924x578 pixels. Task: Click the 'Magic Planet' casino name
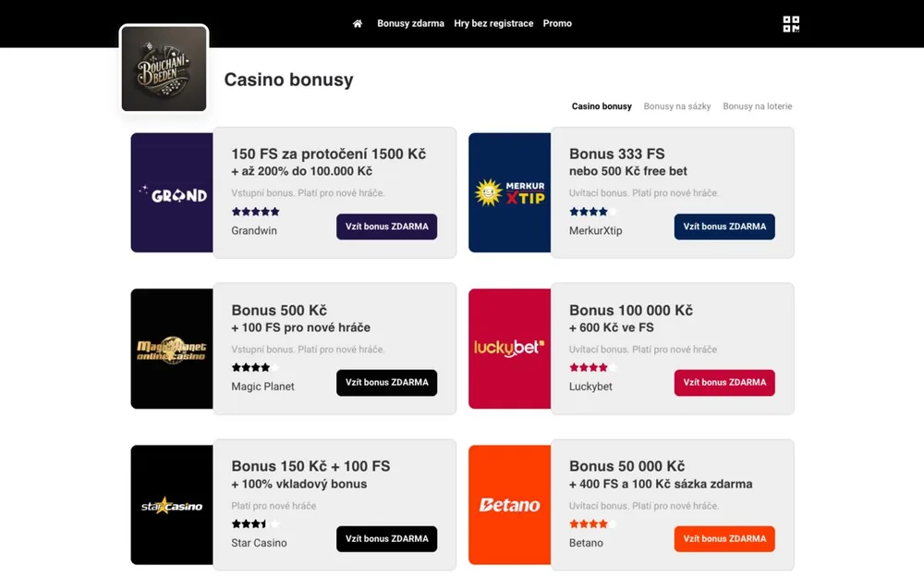(x=262, y=387)
